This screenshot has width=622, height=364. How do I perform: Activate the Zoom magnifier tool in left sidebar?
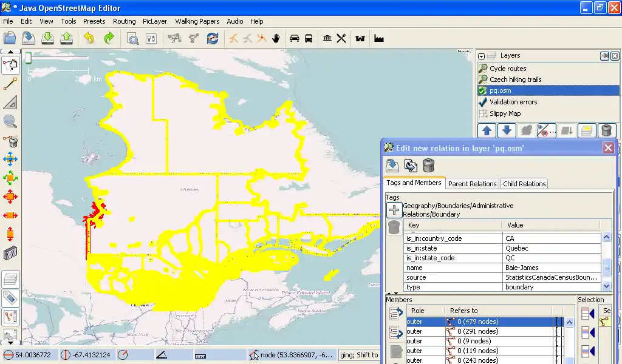[10, 122]
